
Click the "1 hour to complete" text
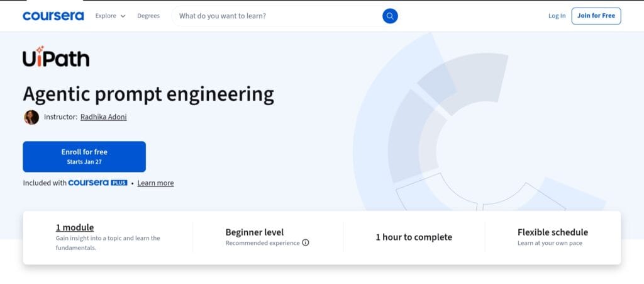click(x=414, y=237)
